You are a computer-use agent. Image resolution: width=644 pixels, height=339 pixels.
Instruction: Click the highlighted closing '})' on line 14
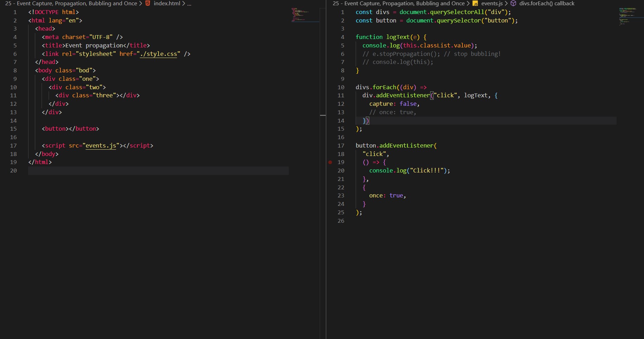pyautogui.click(x=366, y=120)
